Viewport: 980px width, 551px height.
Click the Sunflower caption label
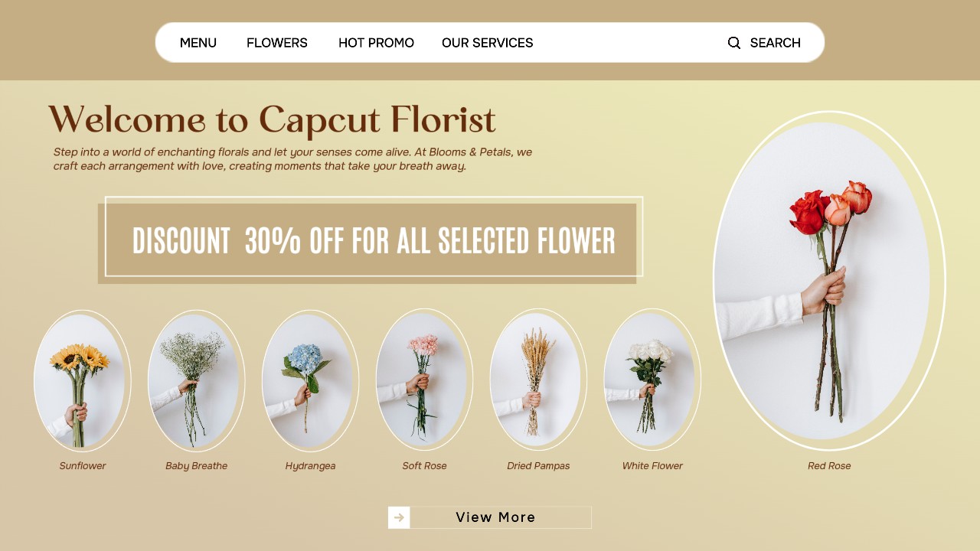coord(83,466)
